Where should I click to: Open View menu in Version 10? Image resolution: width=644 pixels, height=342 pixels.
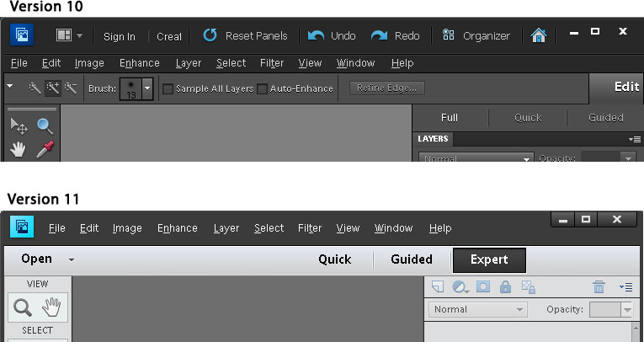pyautogui.click(x=310, y=63)
